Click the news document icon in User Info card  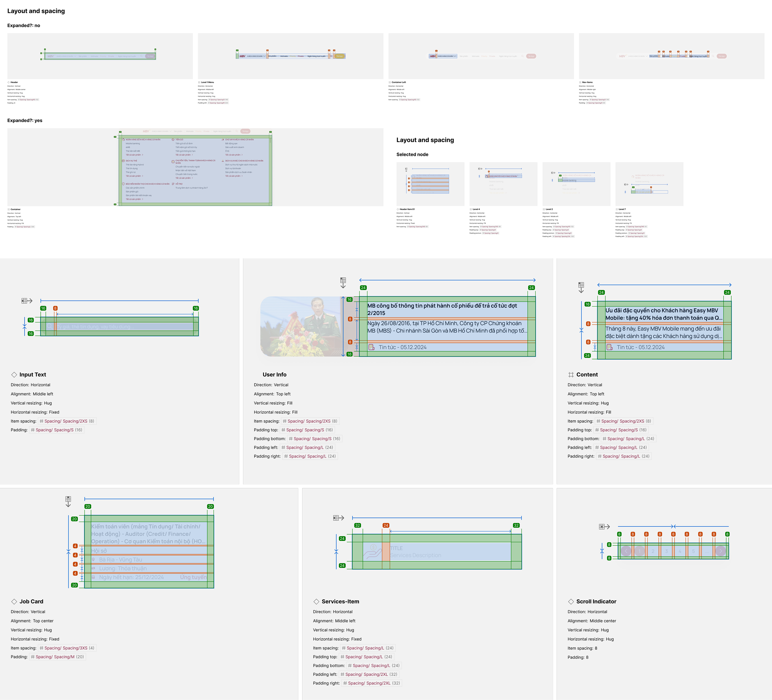coord(371,347)
